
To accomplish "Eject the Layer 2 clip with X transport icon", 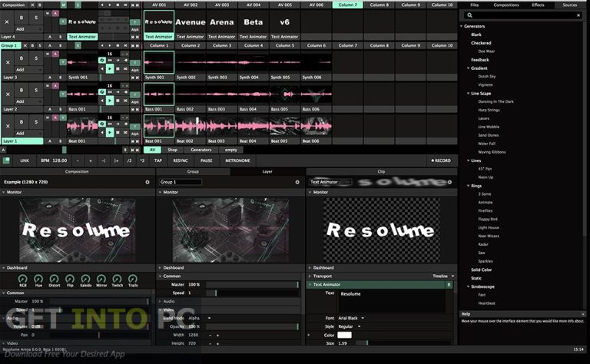I will click(x=126, y=101).
